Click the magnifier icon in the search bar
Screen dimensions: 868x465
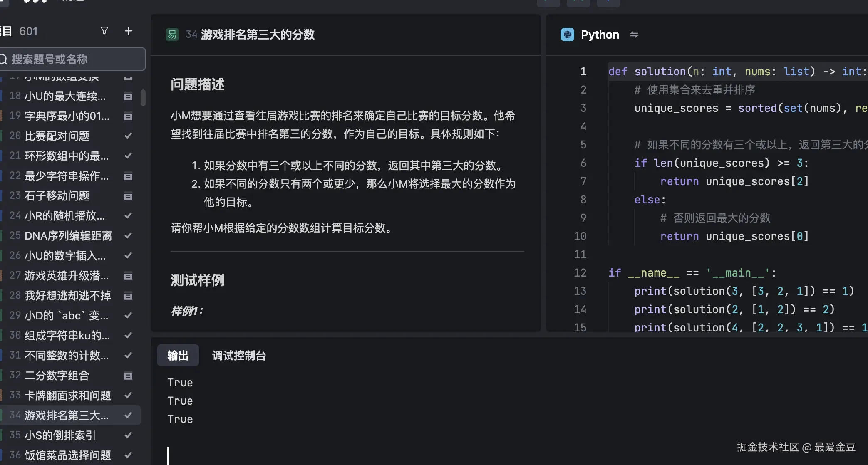[4, 59]
